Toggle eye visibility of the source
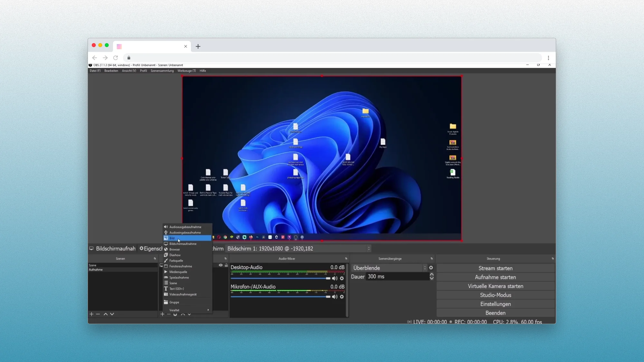This screenshot has width=644, height=362. point(221,265)
